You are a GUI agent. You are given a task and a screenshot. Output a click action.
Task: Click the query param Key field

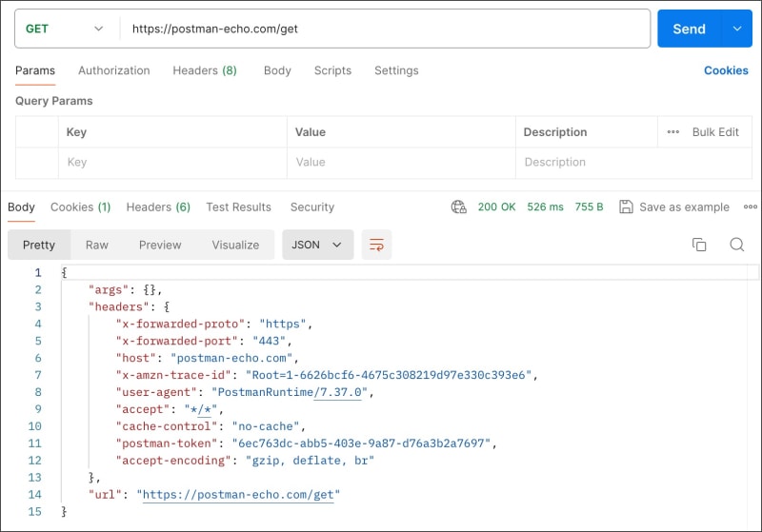pyautogui.click(x=171, y=163)
